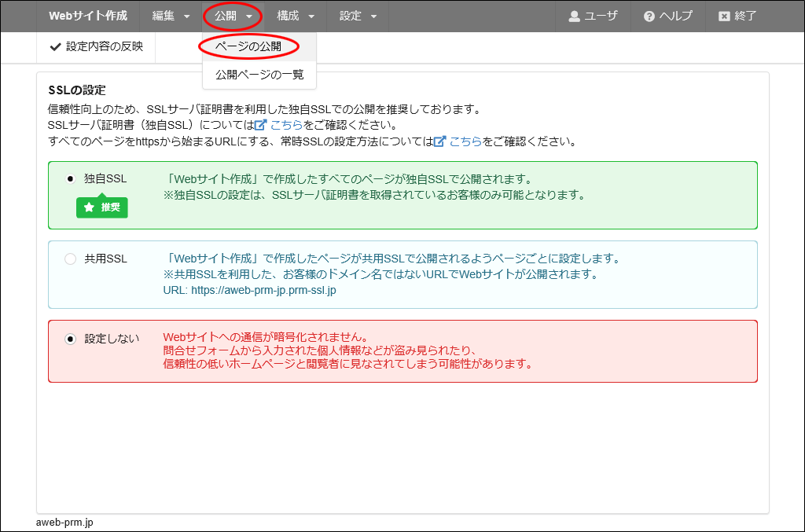The width and height of the screenshot is (805, 532).
Task: Click the checkmark icon for 設定内容の反映
Action: pyautogui.click(x=55, y=47)
